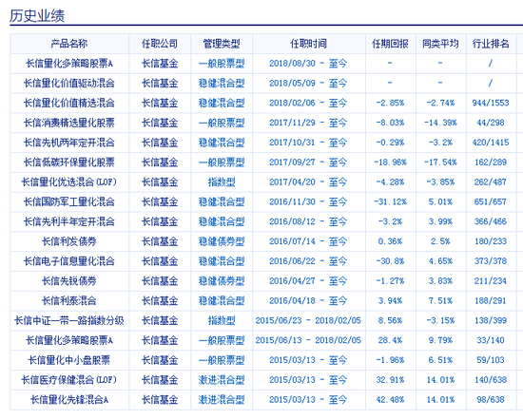
Task: Click the return value 32.91%
Action: click(x=390, y=380)
